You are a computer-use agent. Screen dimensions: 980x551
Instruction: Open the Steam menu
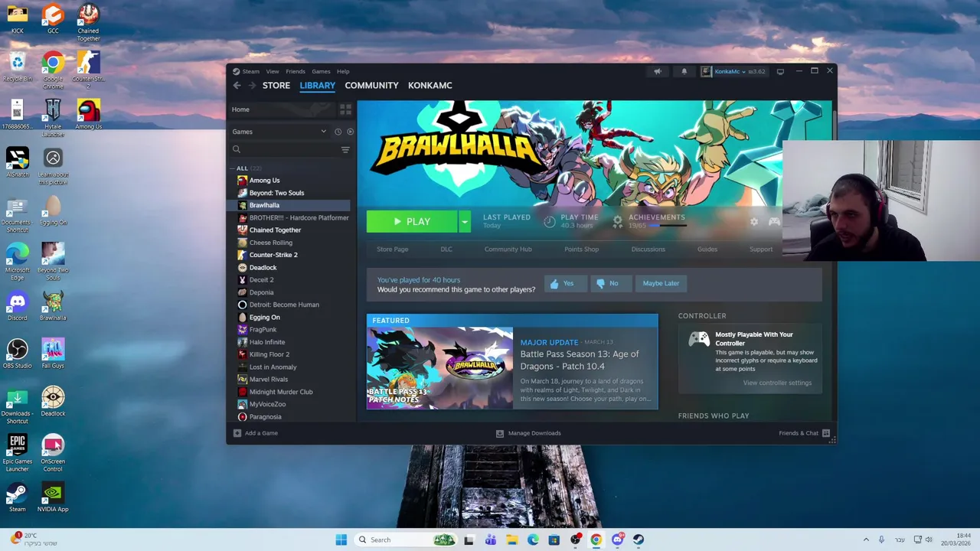point(250,71)
